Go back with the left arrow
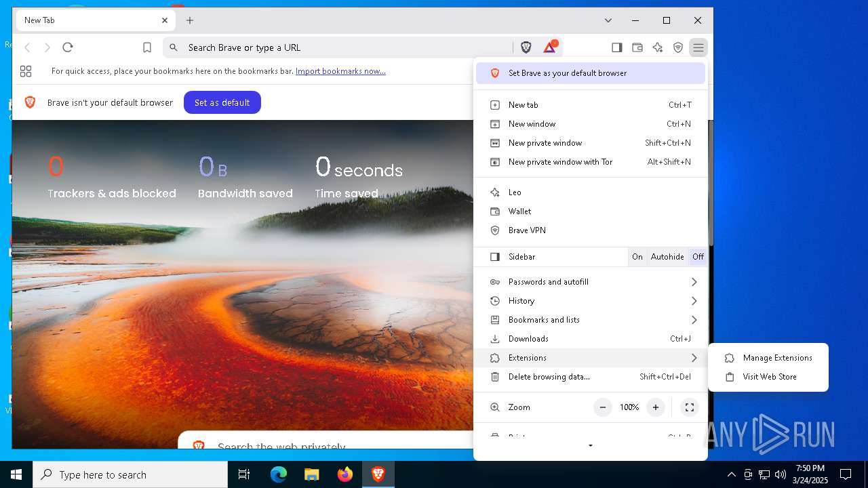868x488 pixels. 28,47
